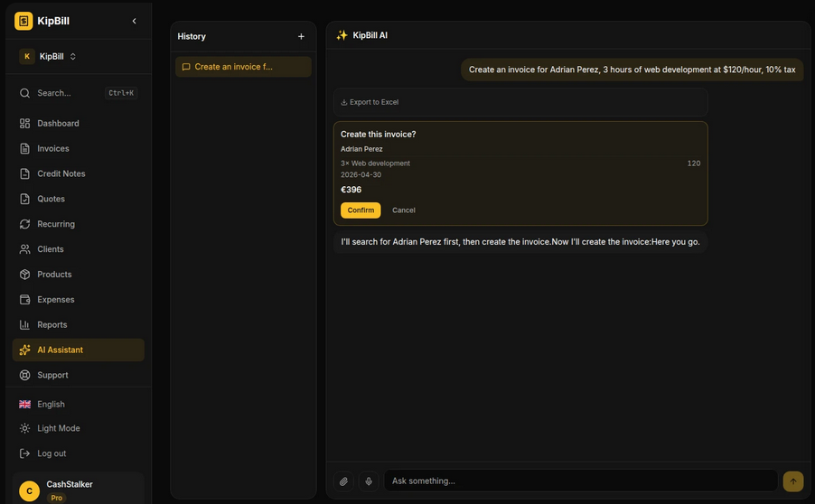Click the 120 unit price value
Viewport: 815px width, 504px height.
point(694,163)
